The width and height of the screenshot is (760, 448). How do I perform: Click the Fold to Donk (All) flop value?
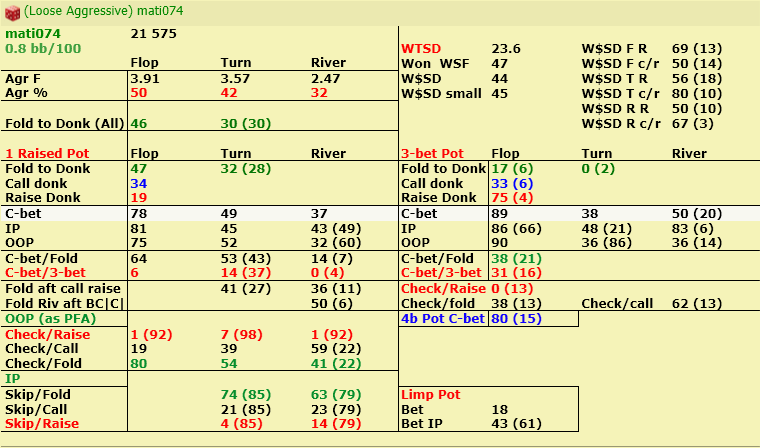[139, 123]
